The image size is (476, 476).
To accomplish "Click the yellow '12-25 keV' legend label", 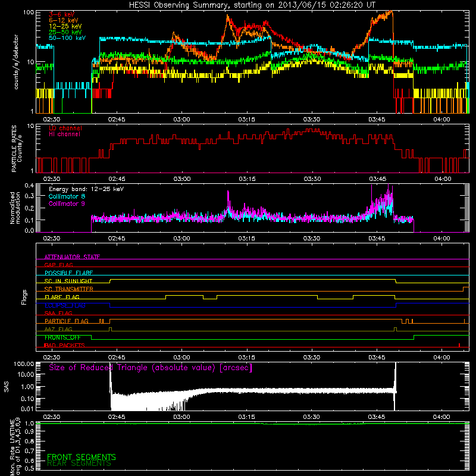I will (x=65, y=26).
